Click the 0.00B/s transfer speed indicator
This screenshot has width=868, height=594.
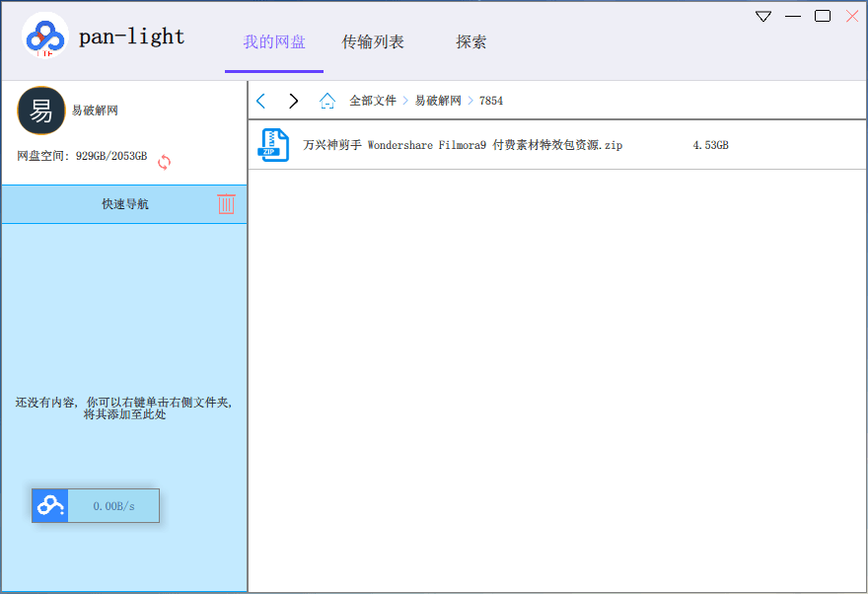point(113,506)
